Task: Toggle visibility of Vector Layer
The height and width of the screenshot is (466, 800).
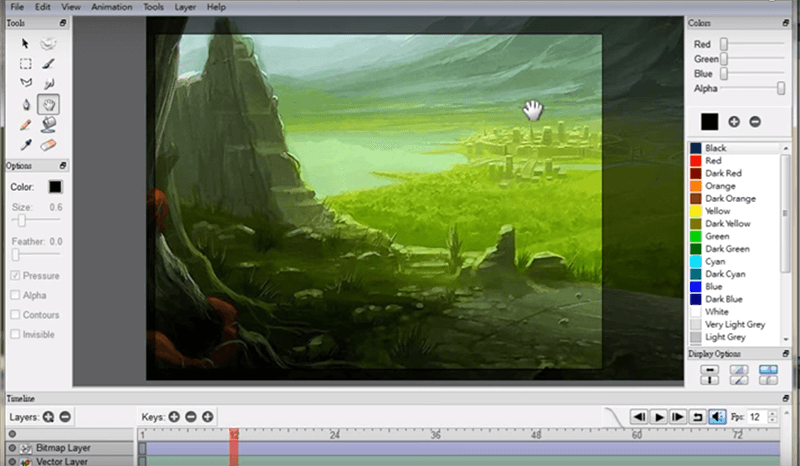Action: pos(12,461)
